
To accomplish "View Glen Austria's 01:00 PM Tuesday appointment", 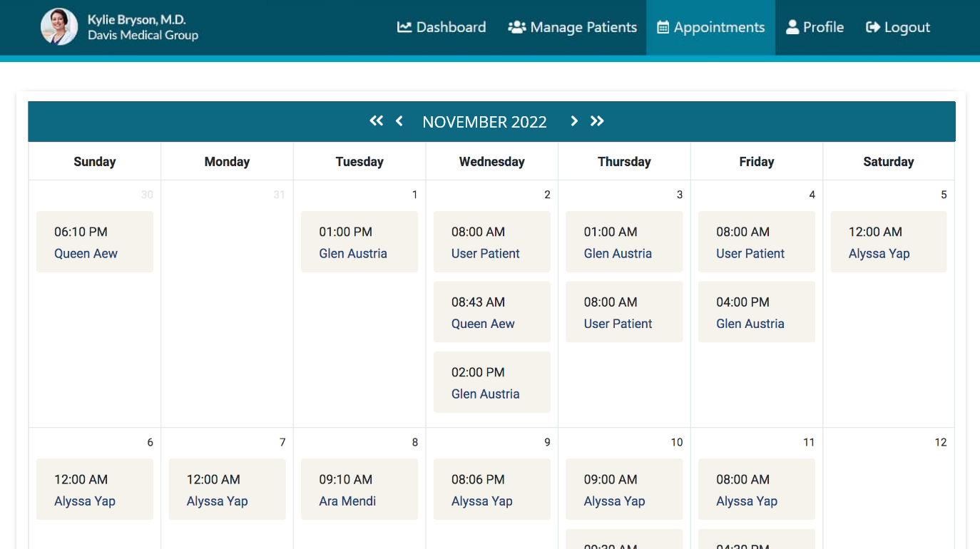I will coord(359,241).
